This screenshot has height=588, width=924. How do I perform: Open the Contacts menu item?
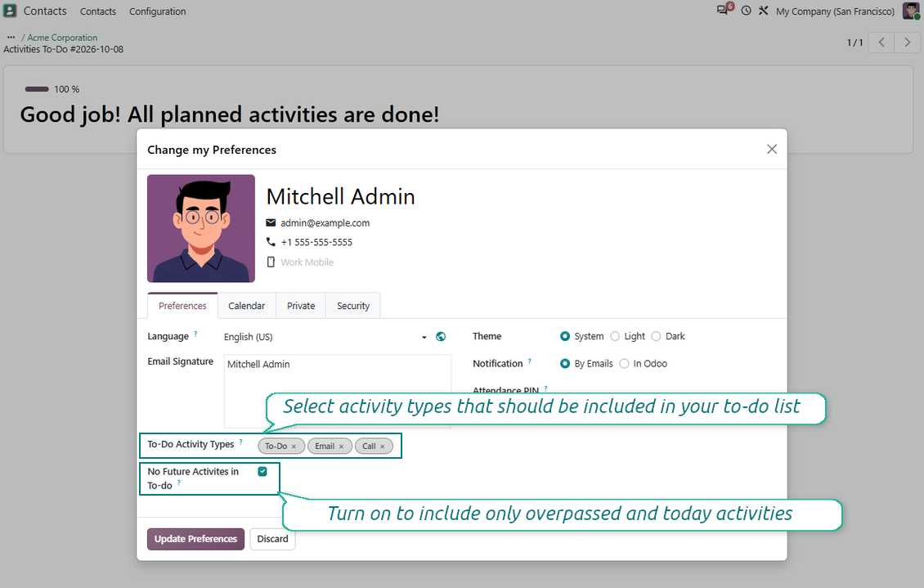(98, 11)
